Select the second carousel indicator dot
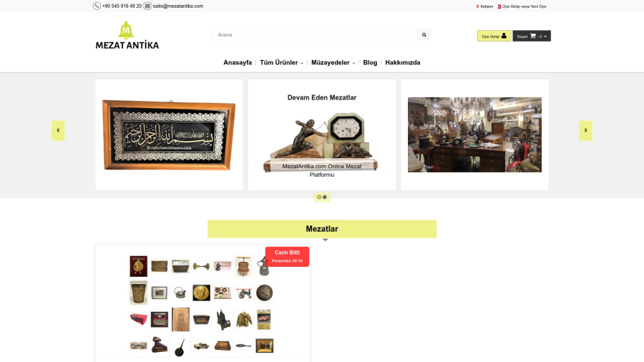The width and height of the screenshot is (644, 362). (x=325, y=197)
